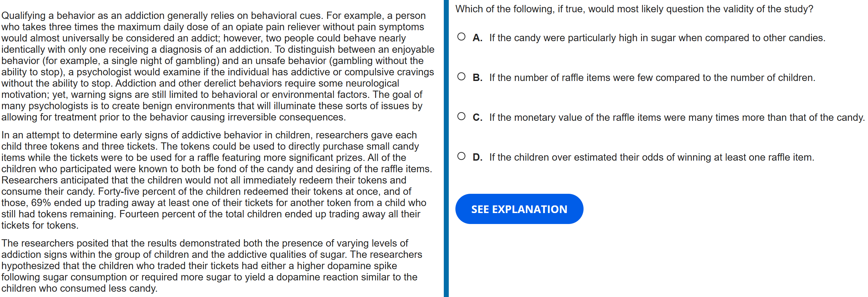Viewport: 868px width, 297px height.
Task: Select the radio button for option A
Action: click(461, 37)
